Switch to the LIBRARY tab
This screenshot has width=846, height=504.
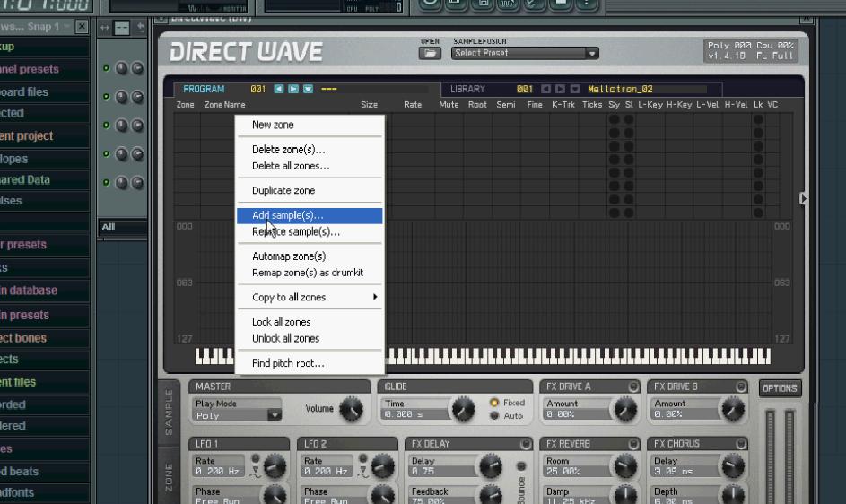tap(467, 89)
